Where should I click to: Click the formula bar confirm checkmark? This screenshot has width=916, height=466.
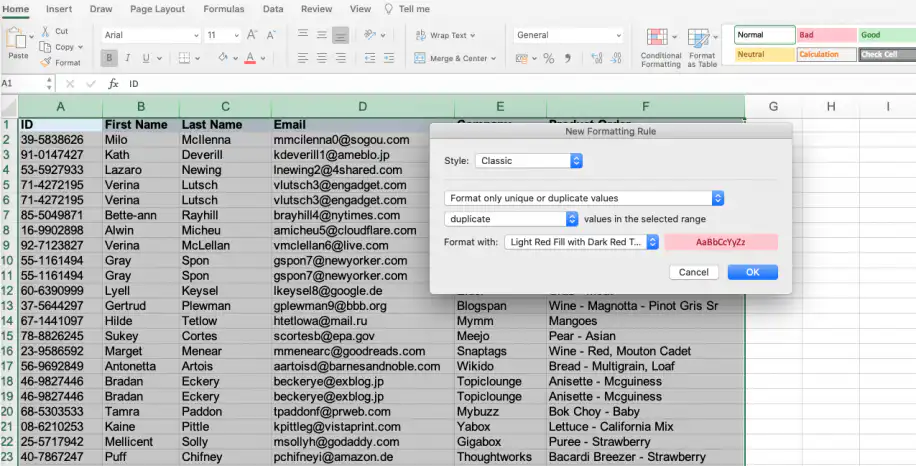[x=91, y=84]
